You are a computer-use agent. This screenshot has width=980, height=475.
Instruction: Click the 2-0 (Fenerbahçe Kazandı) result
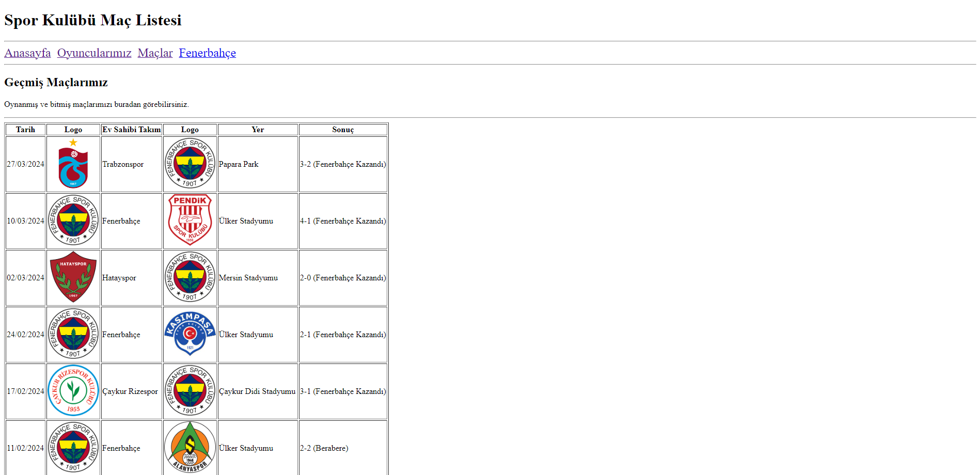click(343, 278)
